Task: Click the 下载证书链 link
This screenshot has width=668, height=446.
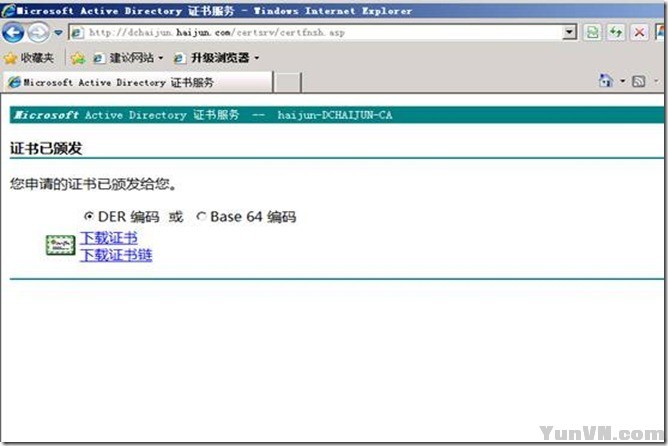Action: 116,255
